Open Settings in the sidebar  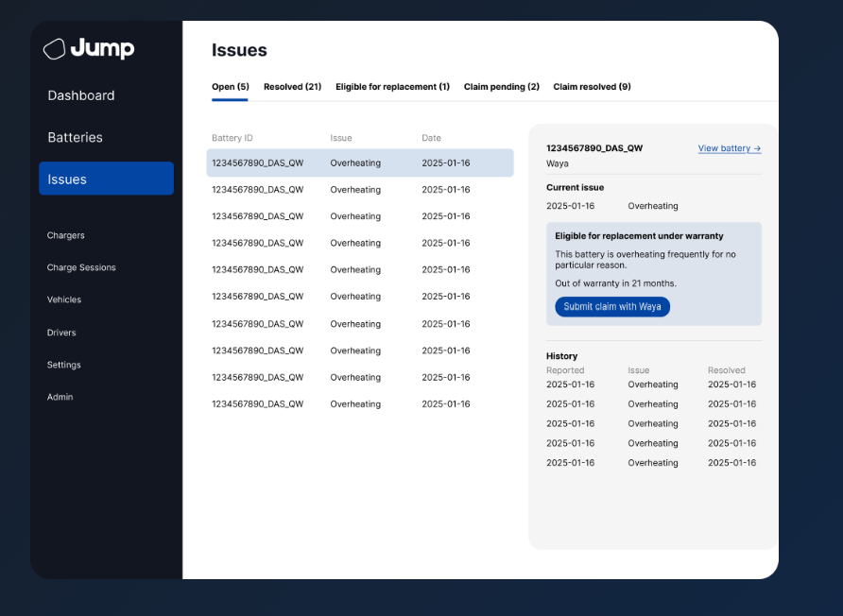pyautogui.click(x=63, y=365)
